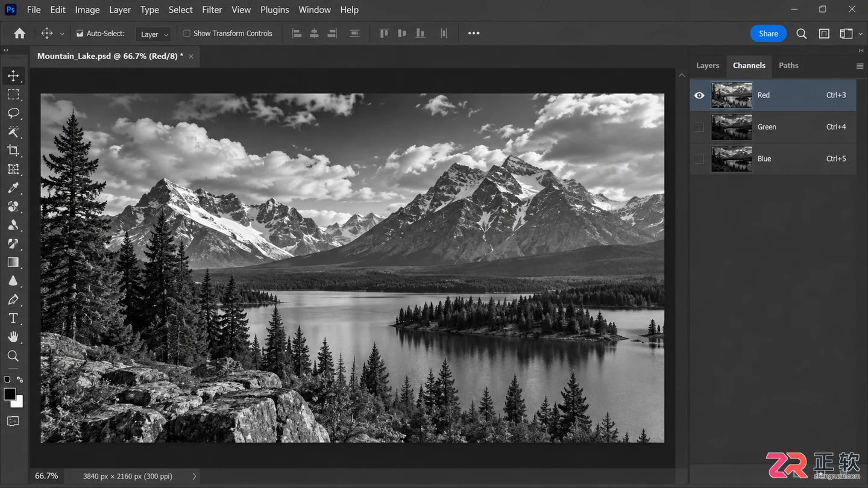Open the search magnifier icon
Viewport: 868px width, 488px height.
point(801,34)
